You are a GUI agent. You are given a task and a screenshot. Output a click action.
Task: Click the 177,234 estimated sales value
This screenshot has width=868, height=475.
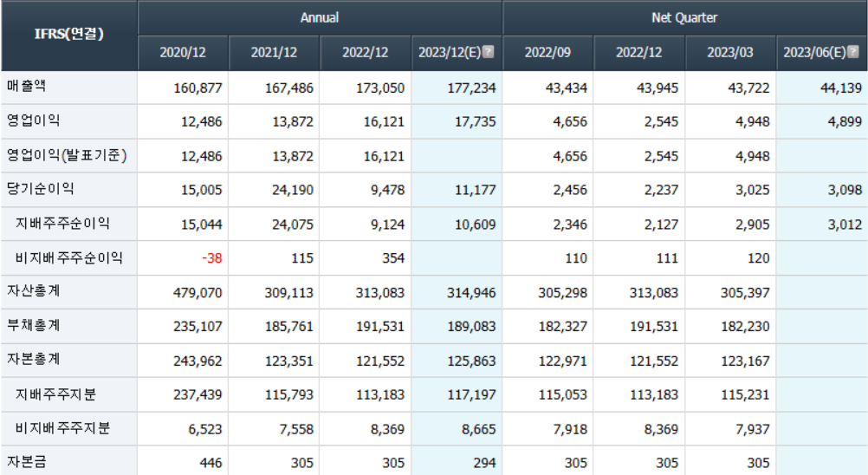[471, 88]
